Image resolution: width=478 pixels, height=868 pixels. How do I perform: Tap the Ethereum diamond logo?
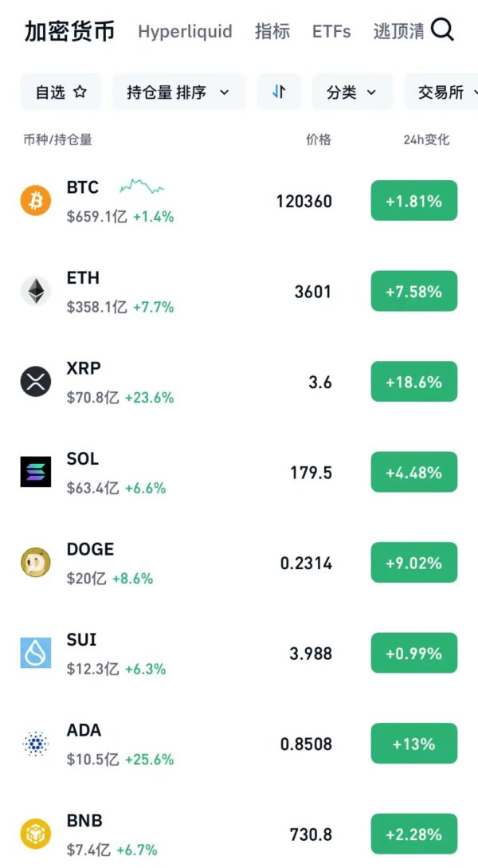36,292
